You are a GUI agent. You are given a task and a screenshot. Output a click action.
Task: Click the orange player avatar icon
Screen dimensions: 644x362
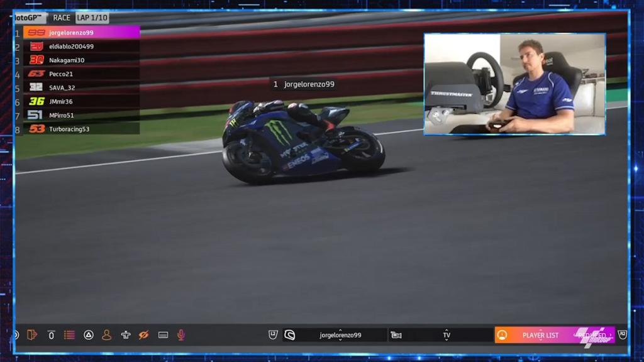coord(502,335)
